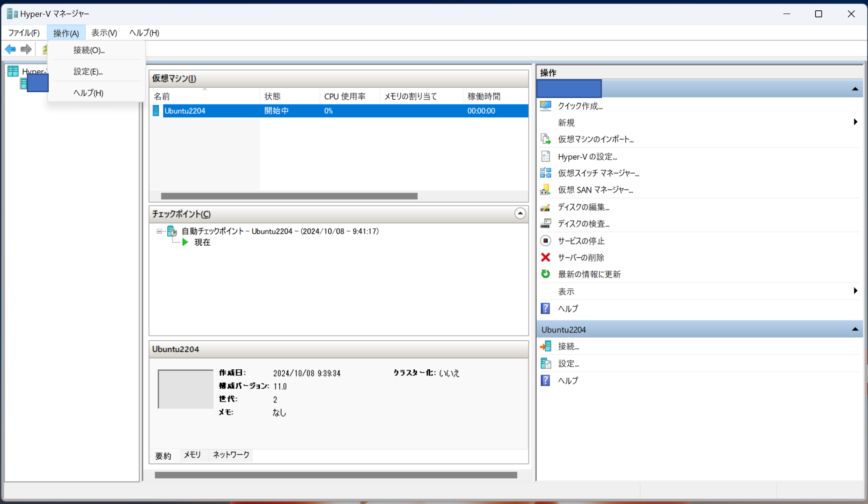Open the ファイル(F) menu
This screenshot has width=868, height=504.
tap(24, 33)
